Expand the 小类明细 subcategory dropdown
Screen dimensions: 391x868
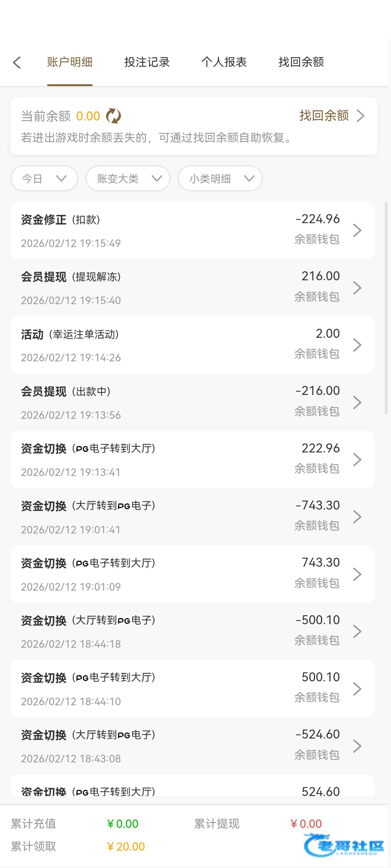click(220, 178)
